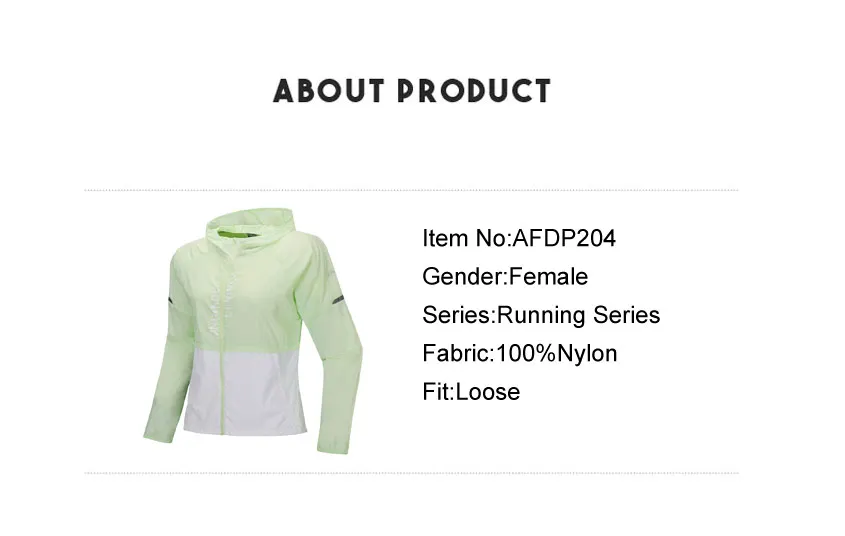Click the Gender:Female line
845x536 pixels.
(x=505, y=276)
